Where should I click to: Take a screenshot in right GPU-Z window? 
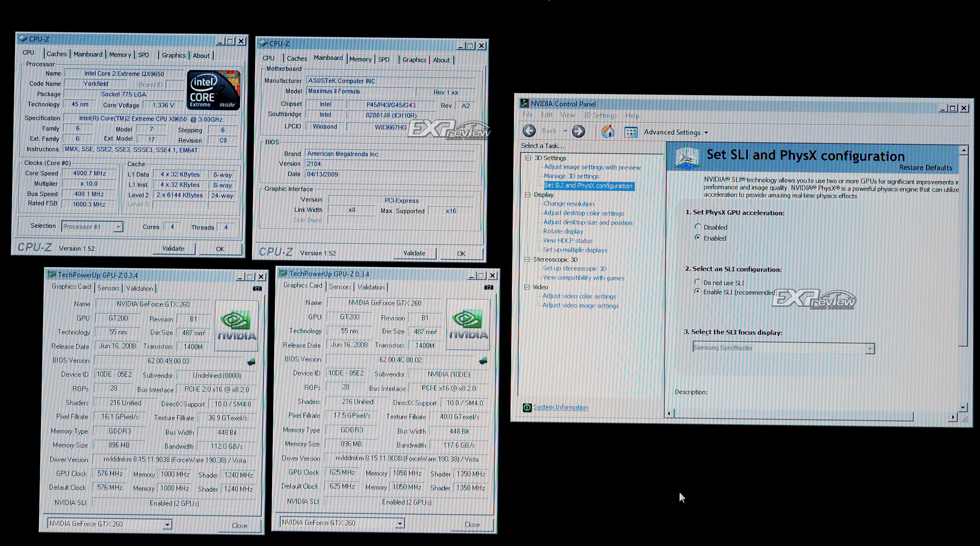489,287
